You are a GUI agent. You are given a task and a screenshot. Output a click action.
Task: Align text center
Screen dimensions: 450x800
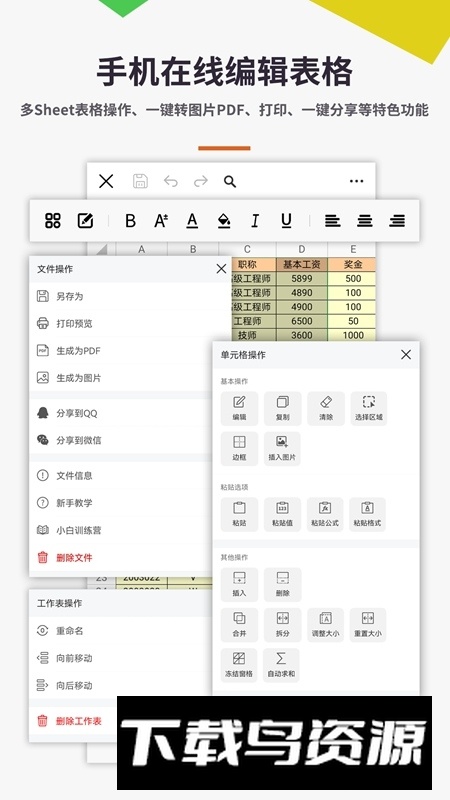tap(365, 220)
